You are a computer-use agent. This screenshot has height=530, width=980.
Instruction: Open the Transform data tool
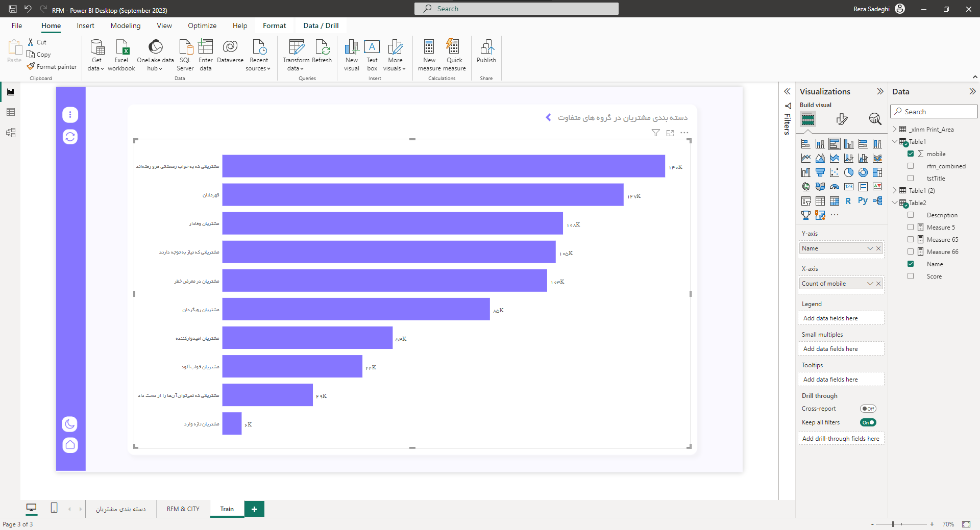pyautogui.click(x=296, y=47)
